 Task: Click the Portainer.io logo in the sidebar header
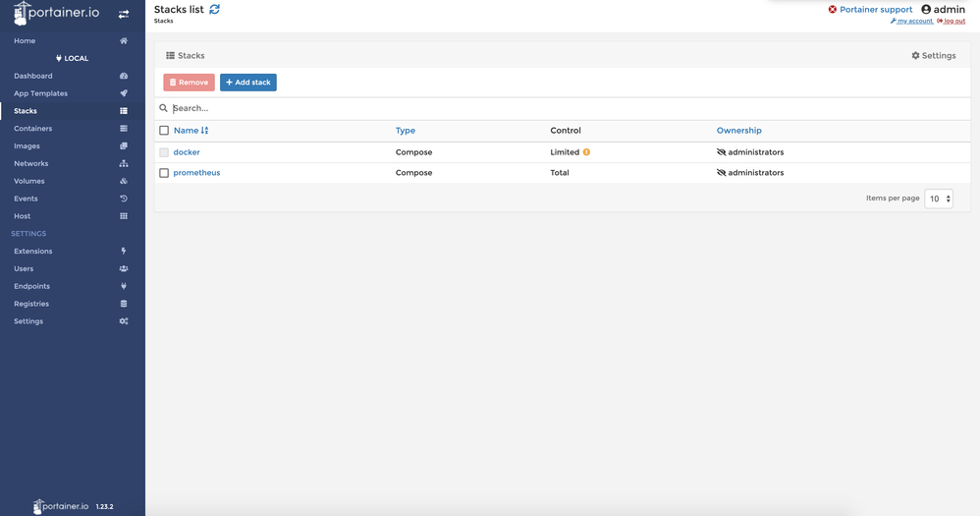[56, 13]
